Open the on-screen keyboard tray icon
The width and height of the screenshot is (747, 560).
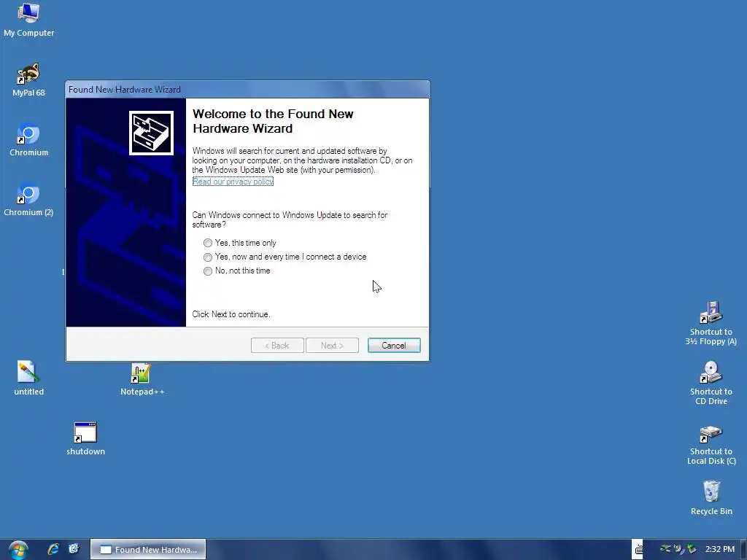tap(638, 549)
